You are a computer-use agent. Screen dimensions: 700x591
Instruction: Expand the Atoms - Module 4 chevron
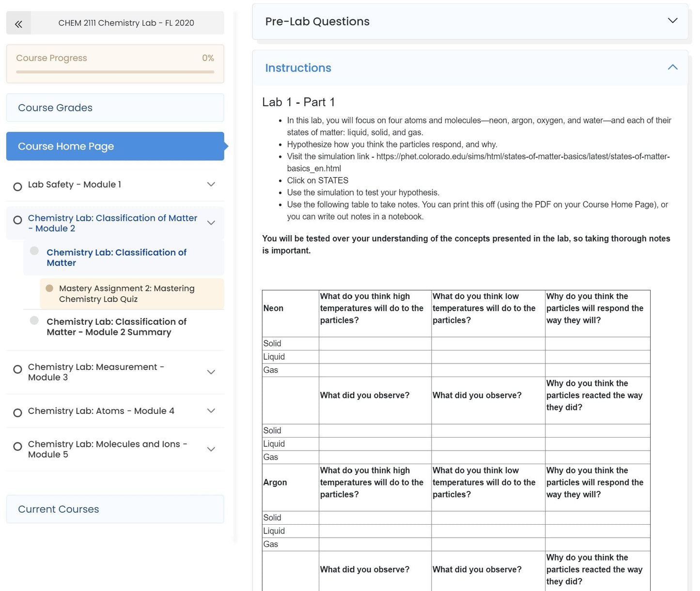(211, 411)
